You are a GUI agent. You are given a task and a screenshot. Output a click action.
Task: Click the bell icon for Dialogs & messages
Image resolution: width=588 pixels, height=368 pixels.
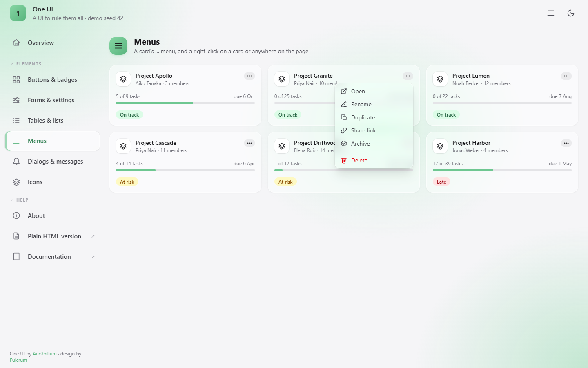pyautogui.click(x=16, y=162)
